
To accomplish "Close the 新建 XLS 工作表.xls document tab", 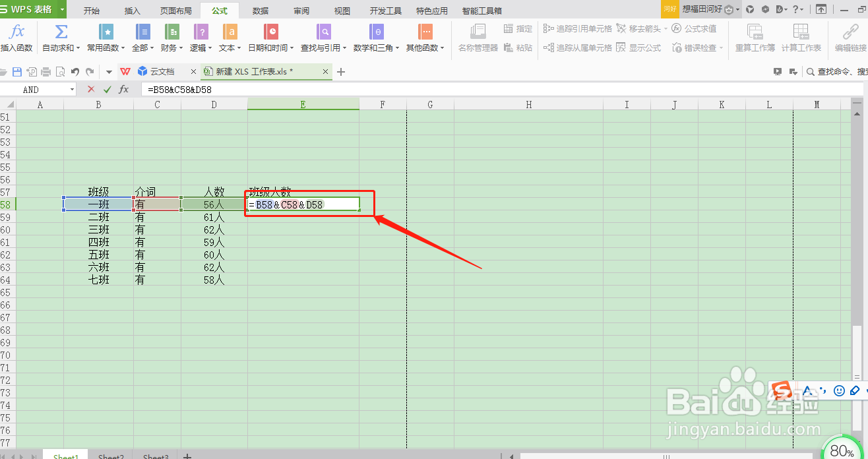I will pyautogui.click(x=326, y=71).
